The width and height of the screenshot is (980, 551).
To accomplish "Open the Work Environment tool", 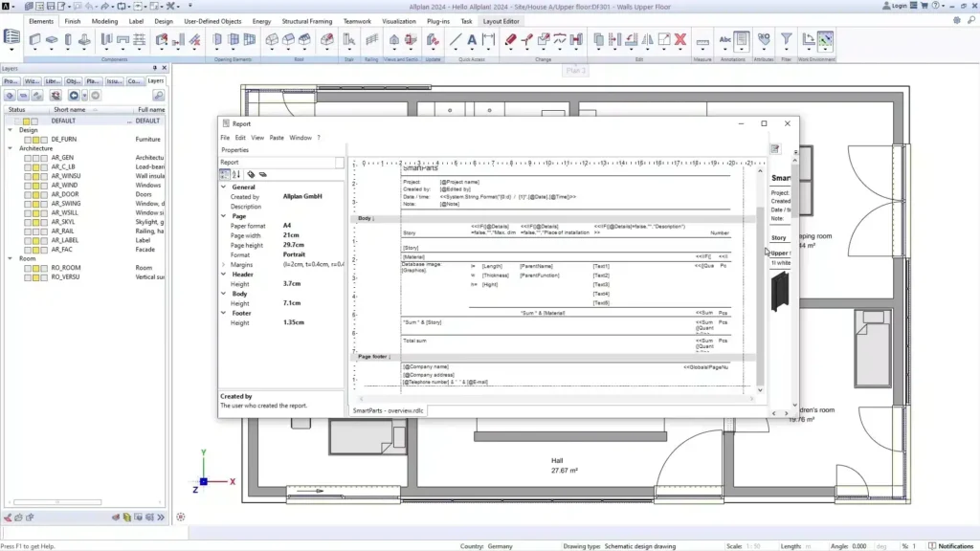I will coord(824,40).
